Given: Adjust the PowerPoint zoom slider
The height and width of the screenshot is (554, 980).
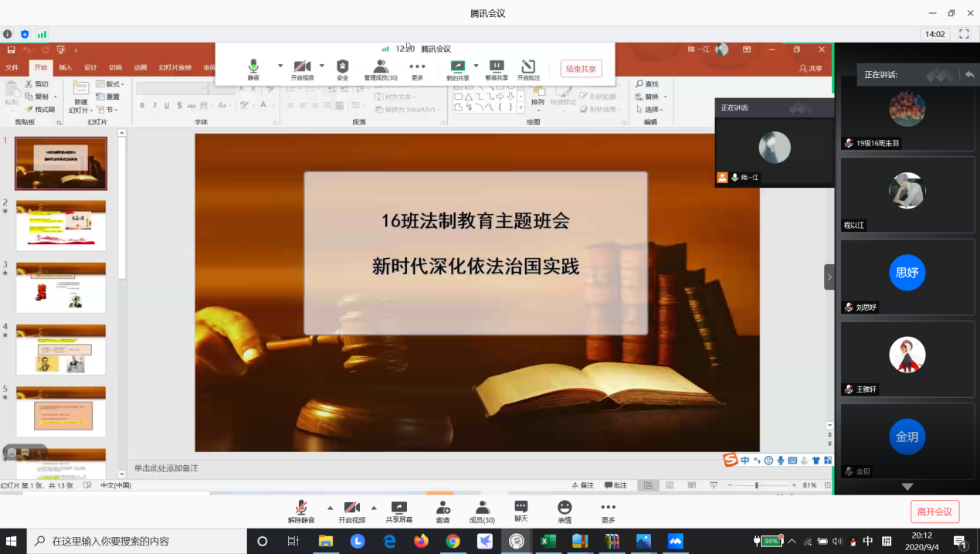Looking at the screenshot, I should pyautogui.click(x=756, y=485).
